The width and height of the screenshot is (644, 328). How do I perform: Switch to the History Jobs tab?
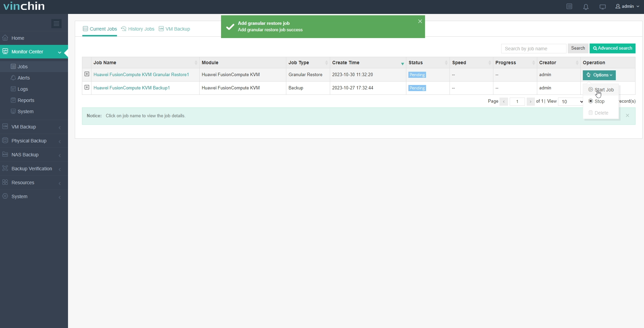pos(138,29)
